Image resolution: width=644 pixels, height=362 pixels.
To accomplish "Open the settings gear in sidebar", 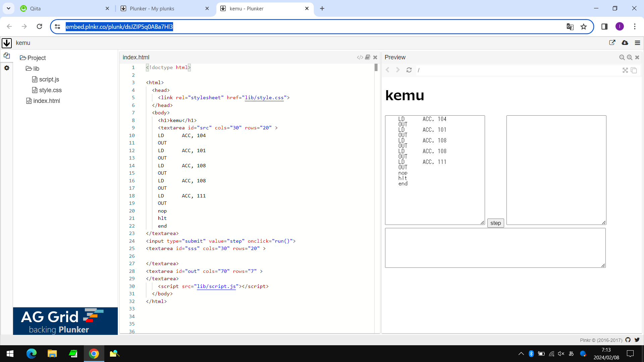I will click(x=7, y=68).
